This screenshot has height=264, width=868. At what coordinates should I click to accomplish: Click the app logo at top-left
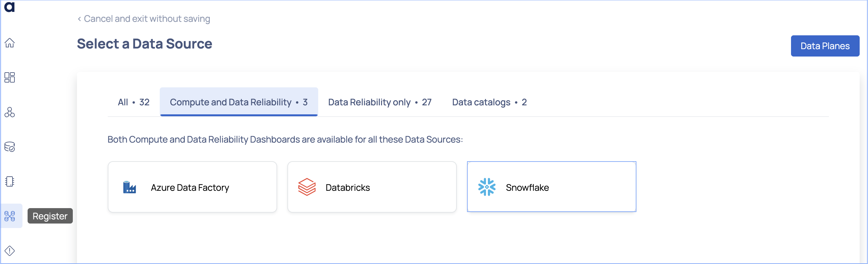[9, 7]
